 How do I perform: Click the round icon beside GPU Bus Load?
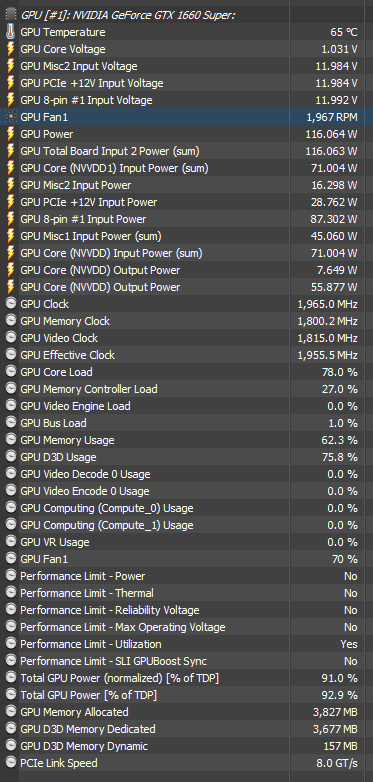tap(10, 422)
